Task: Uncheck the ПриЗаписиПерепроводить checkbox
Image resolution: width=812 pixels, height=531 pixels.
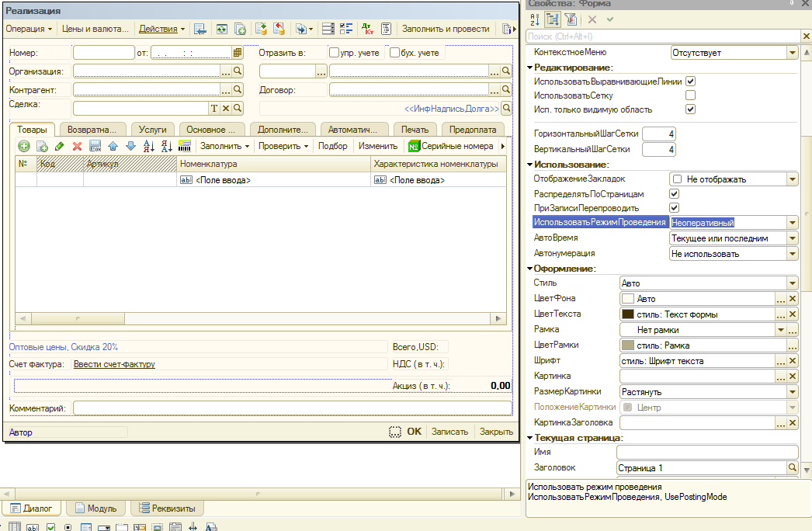Action: [x=675, y=208]
